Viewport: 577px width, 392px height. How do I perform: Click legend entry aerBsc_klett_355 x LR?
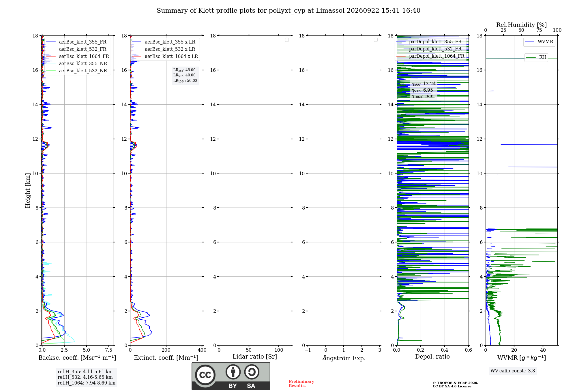click(164, 42)
